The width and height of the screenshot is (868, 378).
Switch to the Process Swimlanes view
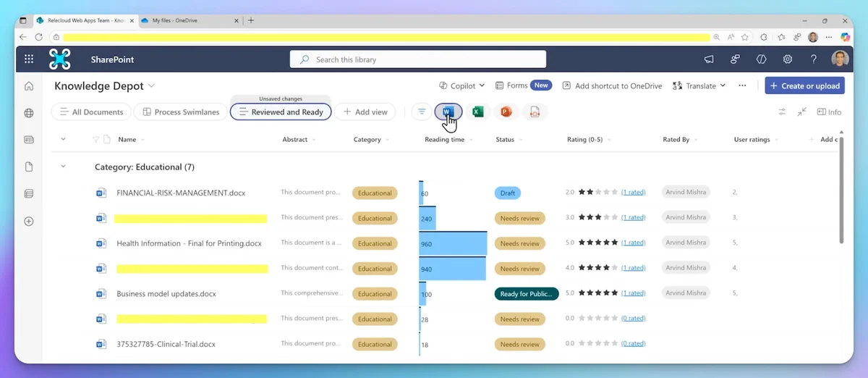click(181, 112)
